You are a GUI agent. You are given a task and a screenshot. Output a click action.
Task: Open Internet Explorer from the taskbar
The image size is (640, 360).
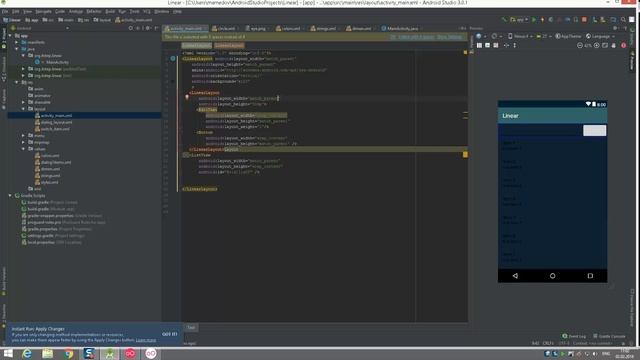point(27,353)
